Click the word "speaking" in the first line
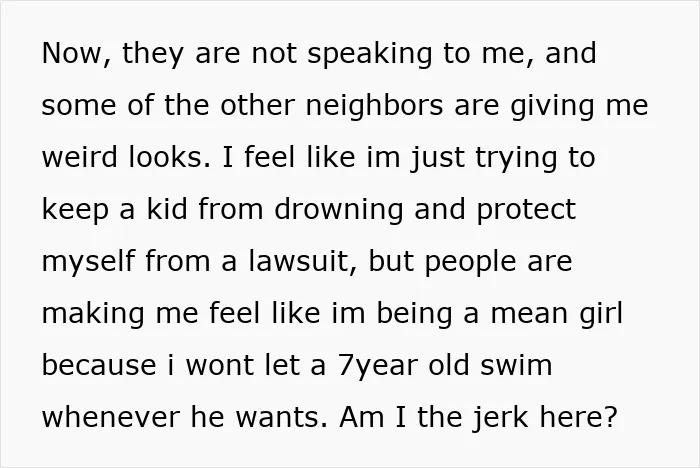The height and width of the screenshot is (468, 700). click(370, 55)
